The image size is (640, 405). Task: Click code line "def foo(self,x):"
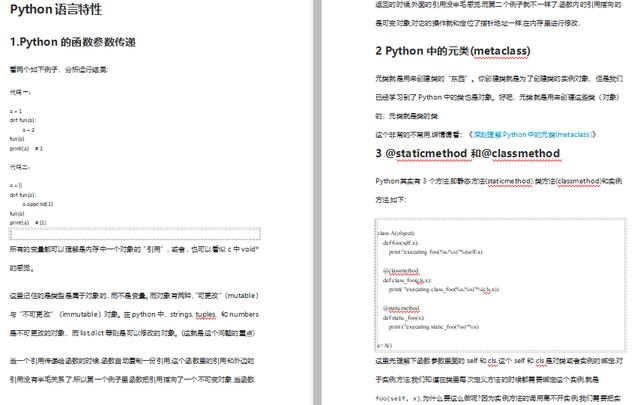401,243
